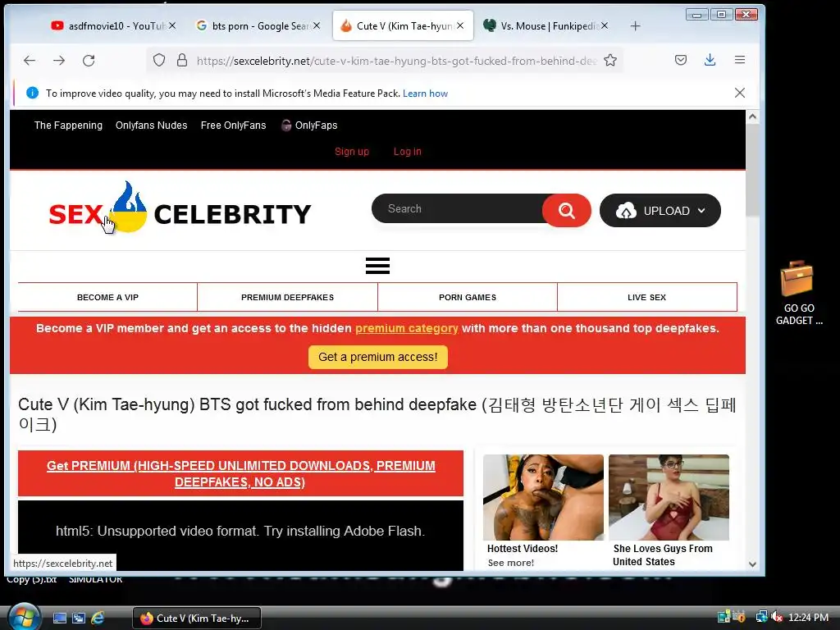This screenshot has height=630, width=840.
Task: Click the BECOME A VIP button
Action: (x=107, y=297)
